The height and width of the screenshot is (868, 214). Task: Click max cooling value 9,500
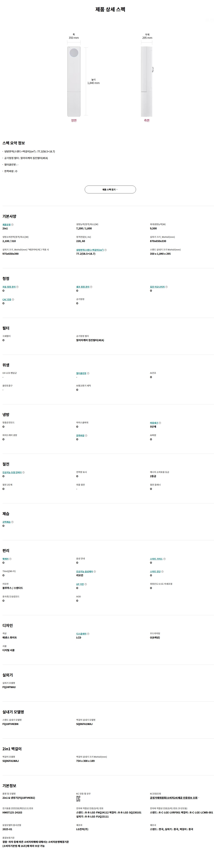pos(153,228)
